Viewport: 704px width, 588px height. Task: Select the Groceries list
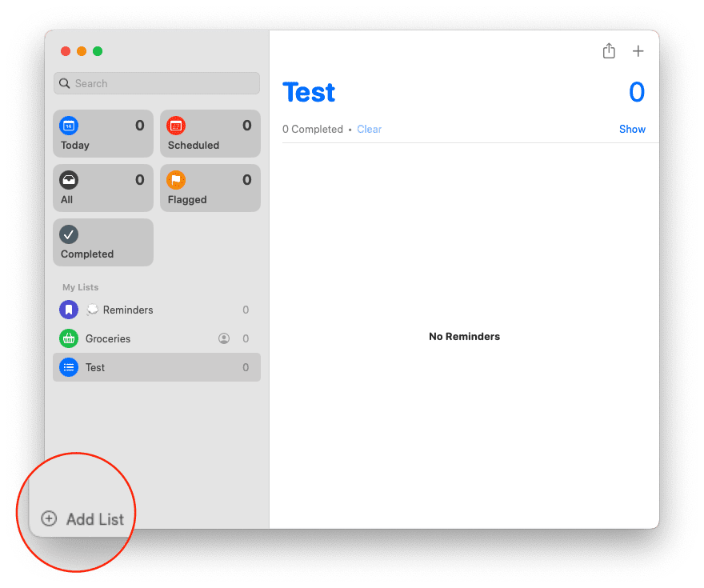click(157, 338)
